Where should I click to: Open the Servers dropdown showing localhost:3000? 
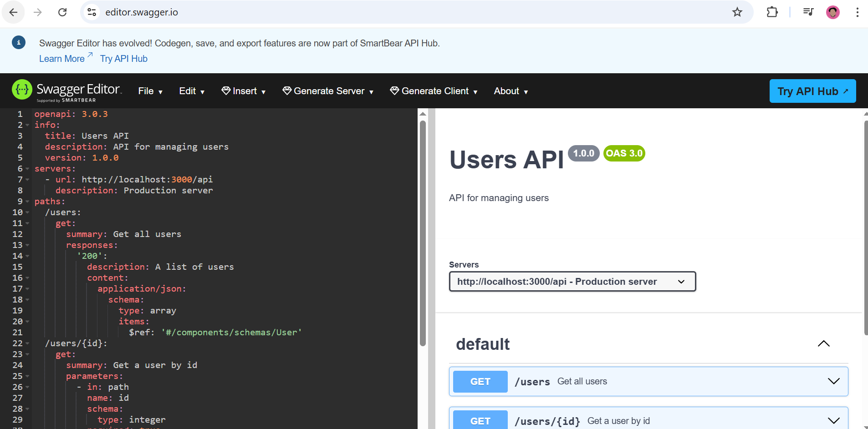(x=572, y=282)
